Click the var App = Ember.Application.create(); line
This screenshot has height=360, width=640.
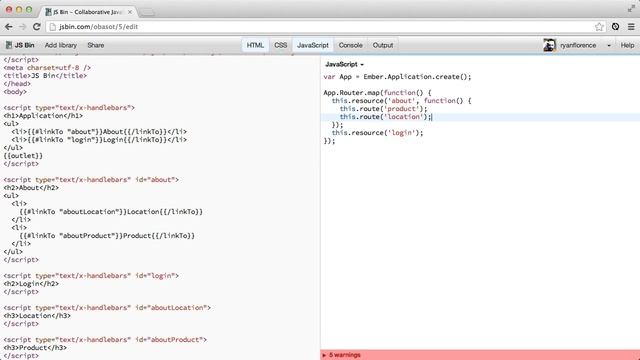[397, 77]
